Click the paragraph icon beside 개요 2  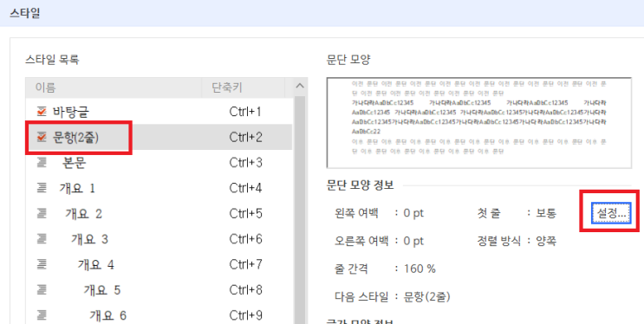pos(42,213)
